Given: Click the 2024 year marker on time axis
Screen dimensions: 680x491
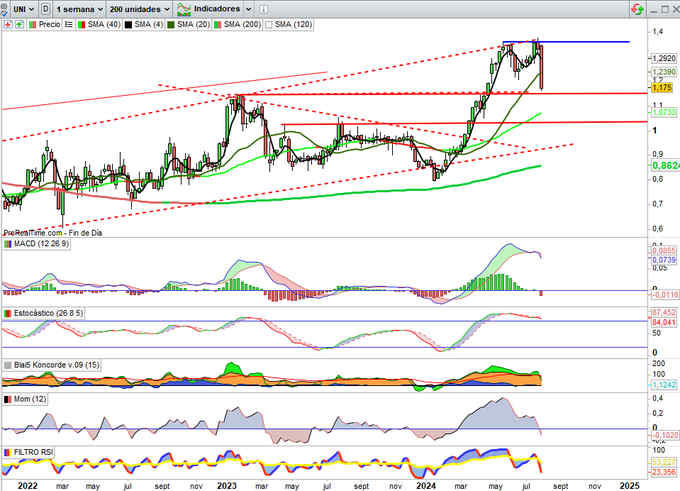Looking at the screenshot, I should 425,486.
